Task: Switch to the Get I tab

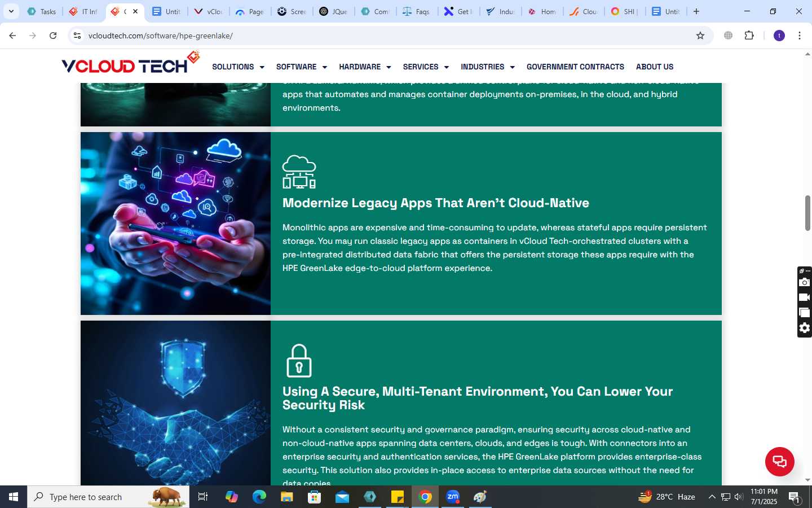Action: pyautogui.click(x=458, y=11)
